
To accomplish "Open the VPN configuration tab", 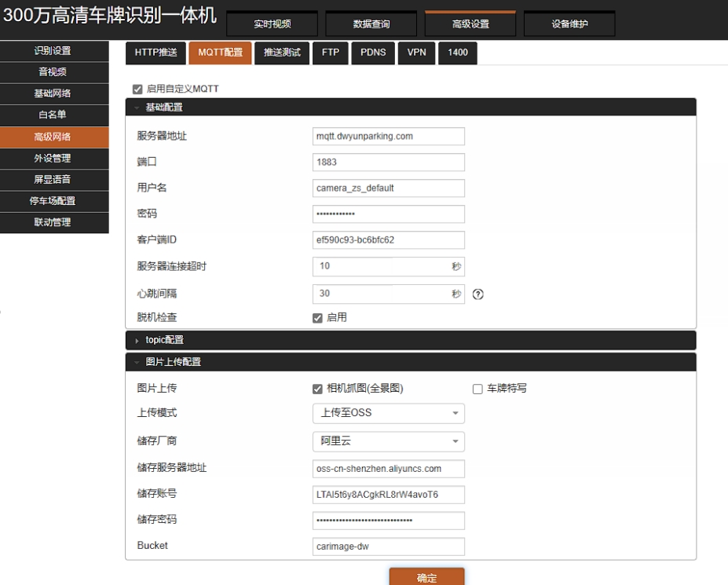I will 416,53.
